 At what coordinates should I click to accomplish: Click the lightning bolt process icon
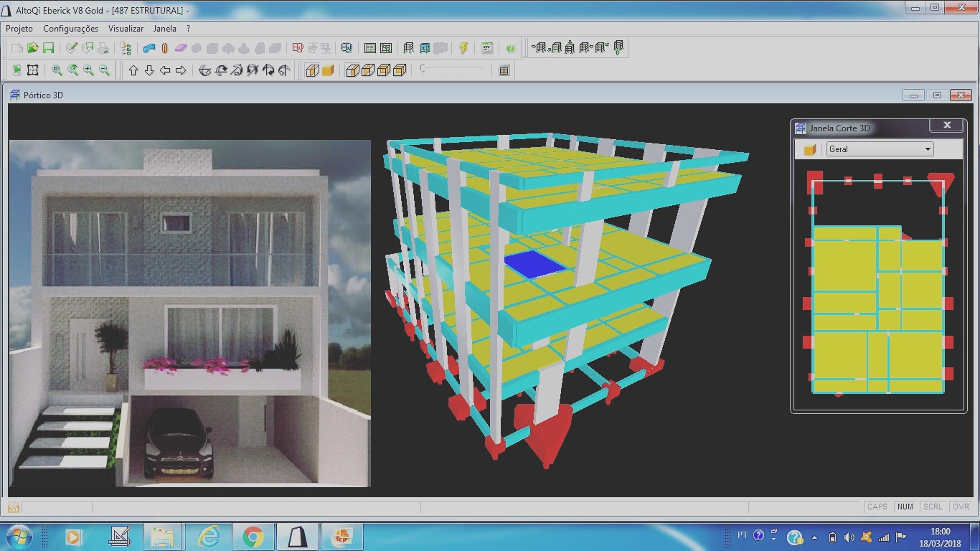tap(463, 48)
